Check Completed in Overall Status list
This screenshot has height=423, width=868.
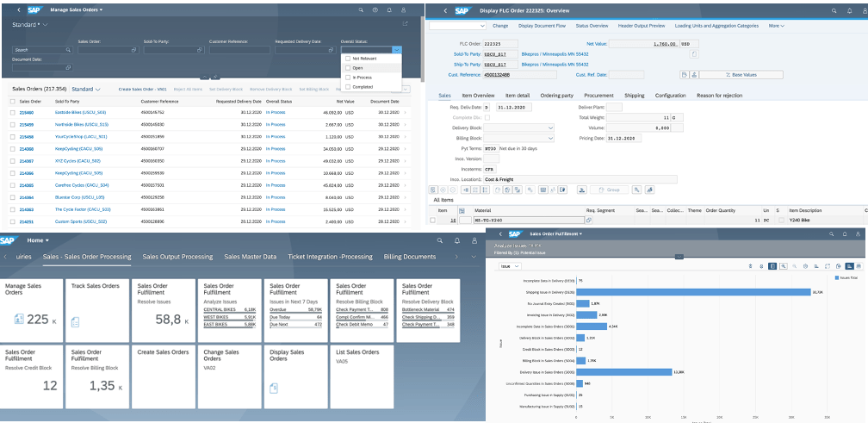tap(348, 87)
